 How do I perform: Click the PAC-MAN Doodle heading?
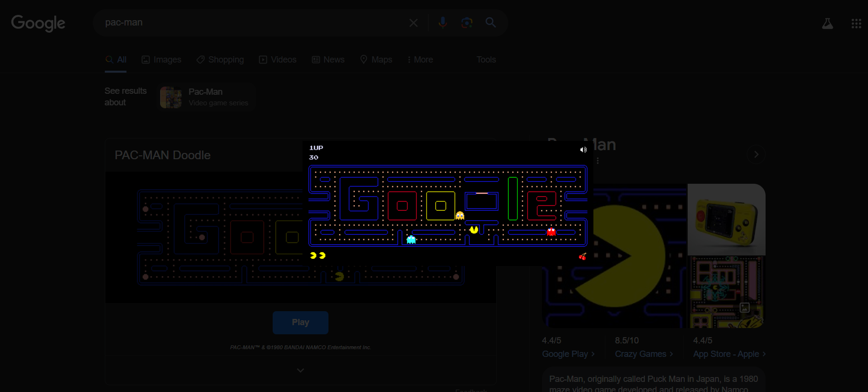163,155
